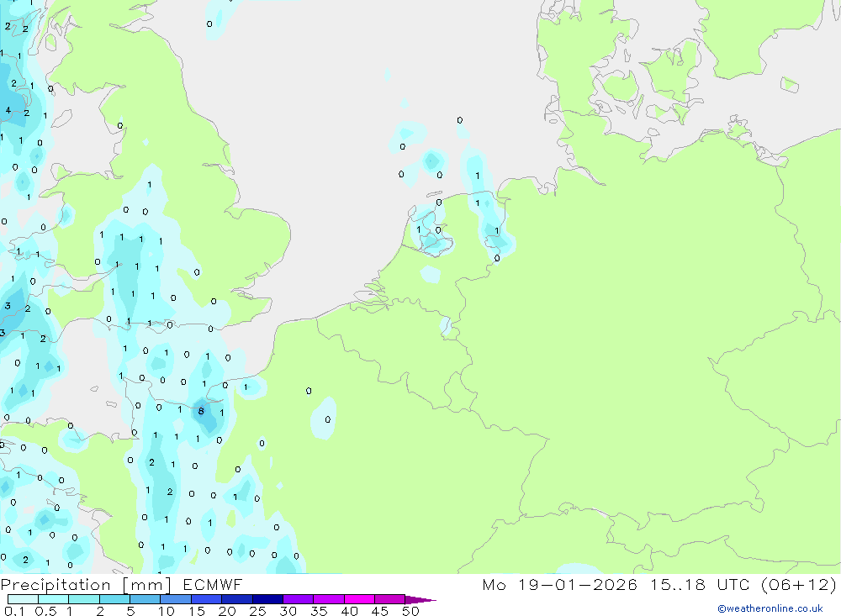The height and width of the screenshot is (616, 841).
Task: Click the 0.1–0.5 mm legend color
Action: pos(23,599)
